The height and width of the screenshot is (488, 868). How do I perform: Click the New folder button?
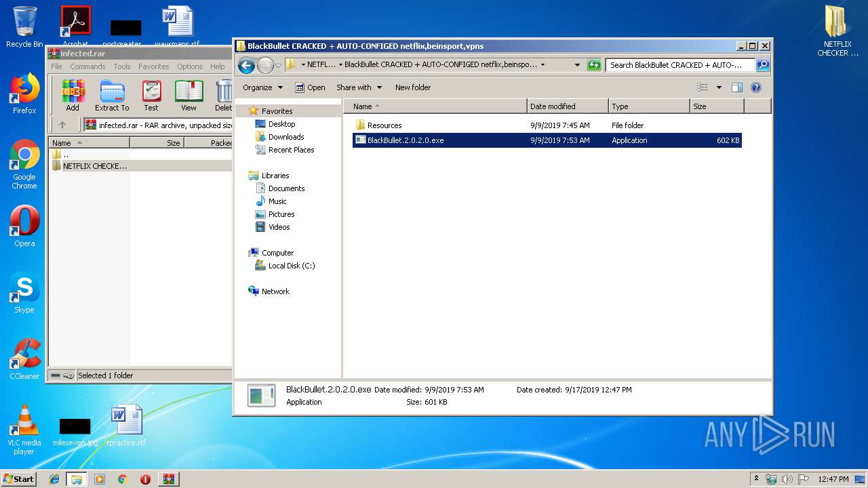click(x=413, y=87)
